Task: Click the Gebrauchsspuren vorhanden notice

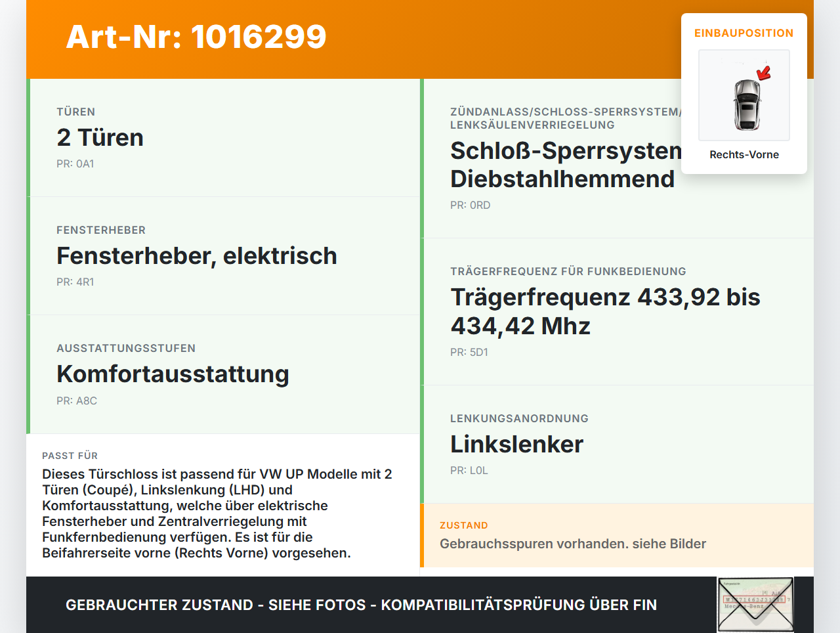Action: [x=574, y=544]
